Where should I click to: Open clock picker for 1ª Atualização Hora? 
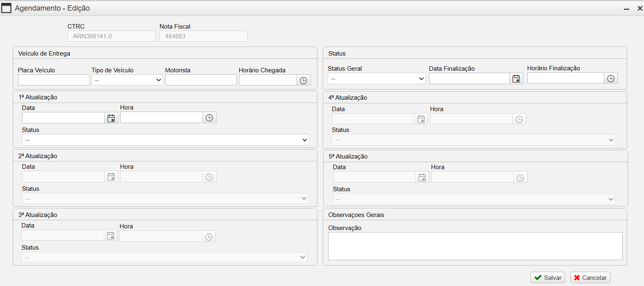coord(209,118)
